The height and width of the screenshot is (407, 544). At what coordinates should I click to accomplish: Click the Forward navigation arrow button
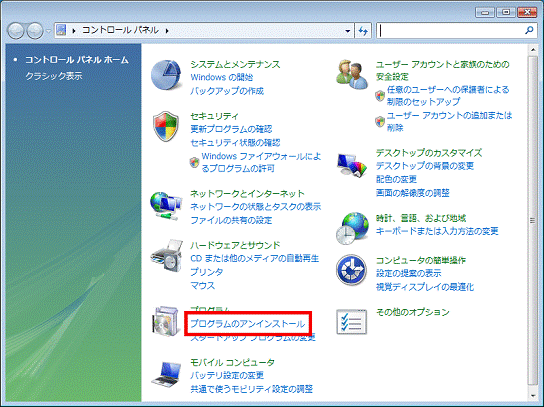point(35,31)
